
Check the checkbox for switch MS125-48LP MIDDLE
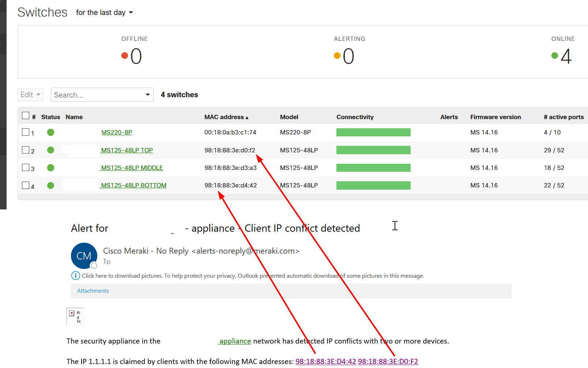[25, 168]
